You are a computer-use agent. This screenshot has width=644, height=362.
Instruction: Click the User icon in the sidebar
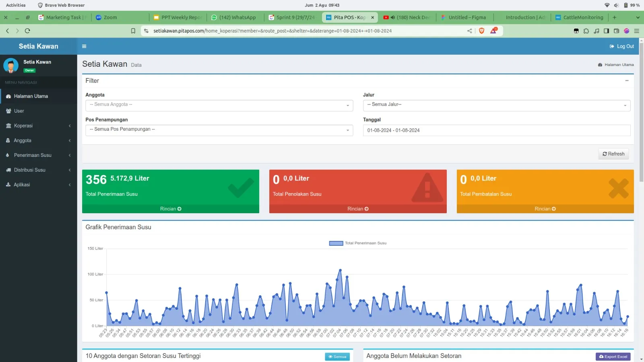click(x=8, y=111)
